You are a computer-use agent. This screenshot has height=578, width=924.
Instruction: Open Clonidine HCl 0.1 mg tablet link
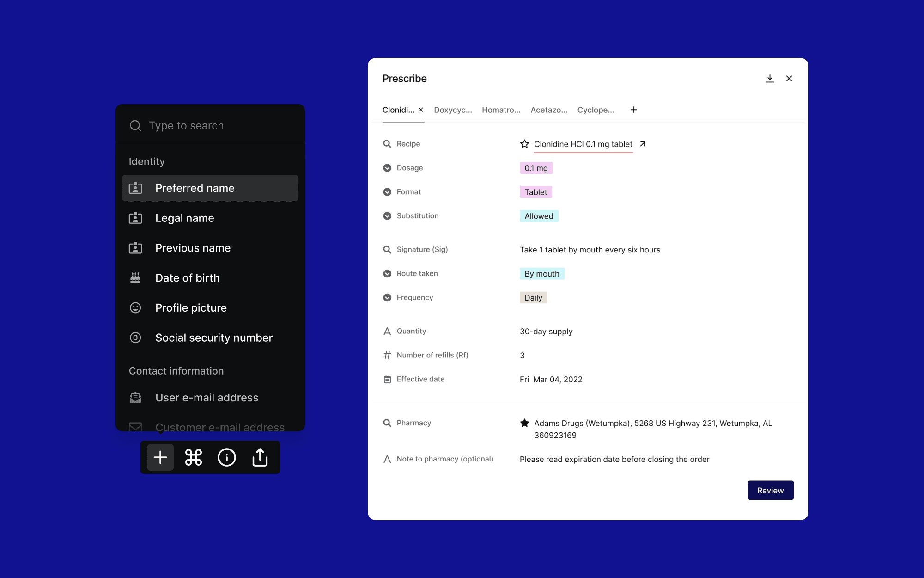click(583, 144)
